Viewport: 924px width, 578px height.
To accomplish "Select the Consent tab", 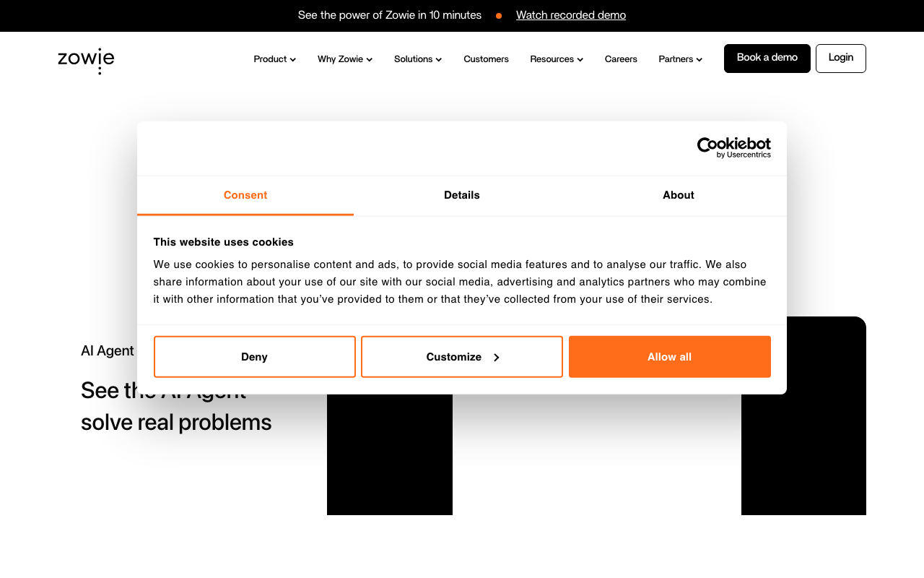I will (x=245, y=195).
